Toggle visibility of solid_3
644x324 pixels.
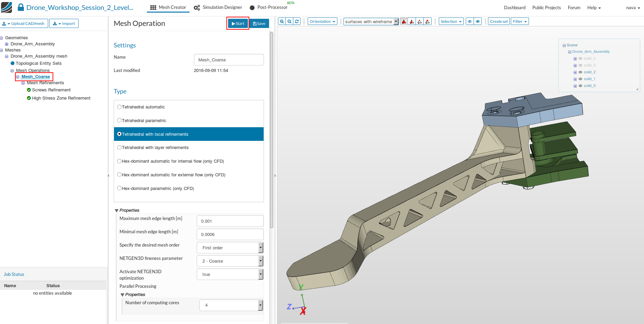coord(580,65)
